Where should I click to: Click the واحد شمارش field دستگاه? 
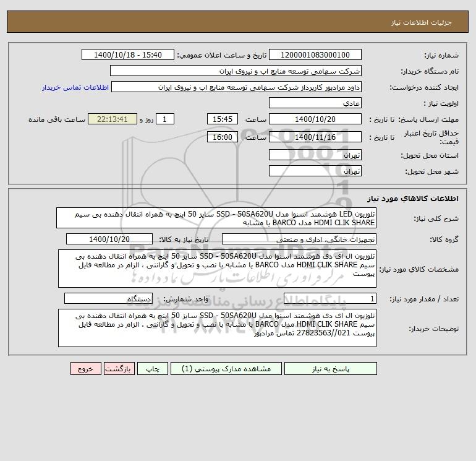pos(108,298)
